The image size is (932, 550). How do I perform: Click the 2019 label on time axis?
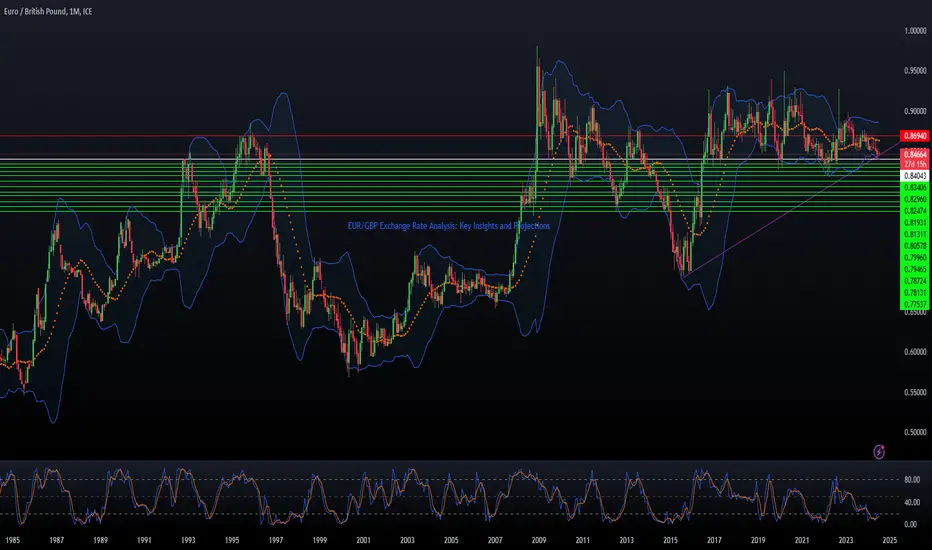(758, 540)
